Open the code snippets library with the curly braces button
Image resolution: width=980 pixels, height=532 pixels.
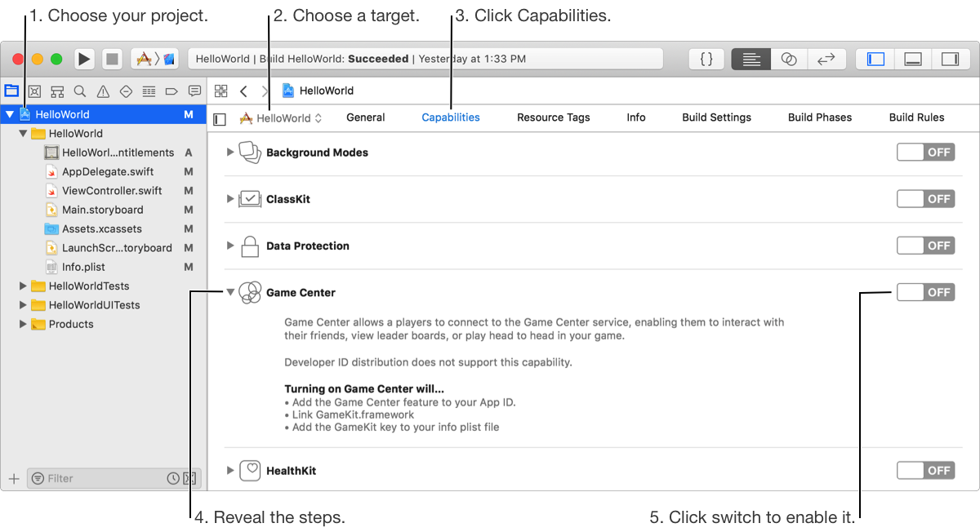coord(707,59)
